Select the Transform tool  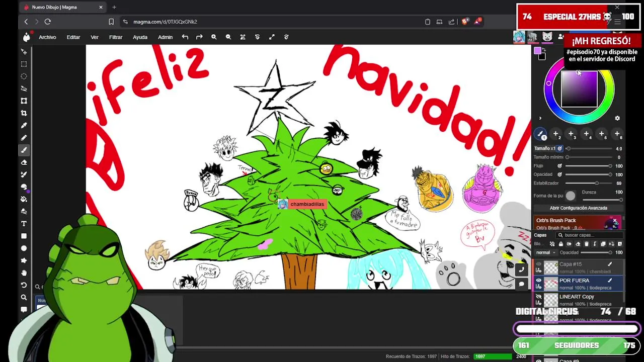pos(24,101)
